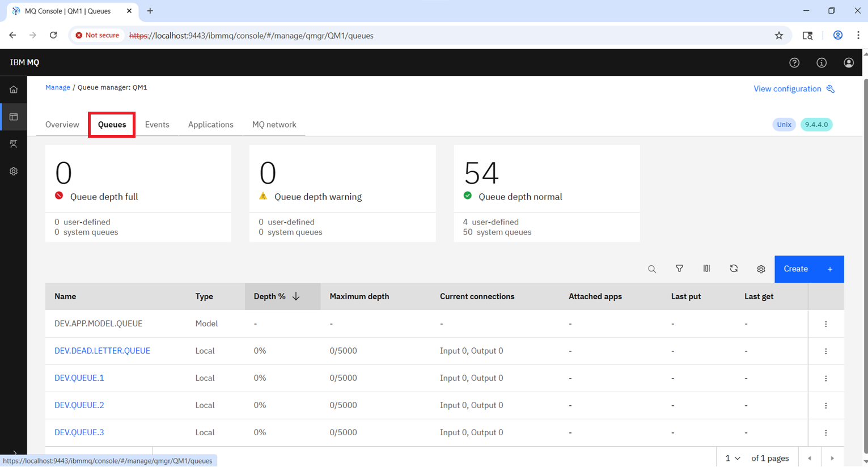This screenshot has width=868, height=467.
Task: Open overflow menu for DEV.DEAD.LETTER.QUEUE
Action: tap(826, 351)
